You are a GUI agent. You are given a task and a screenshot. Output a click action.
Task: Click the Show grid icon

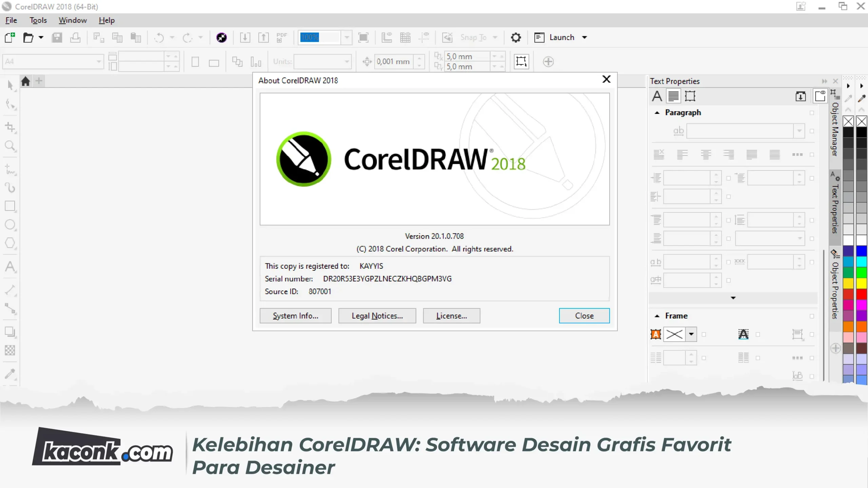click(x=405, y=37)
